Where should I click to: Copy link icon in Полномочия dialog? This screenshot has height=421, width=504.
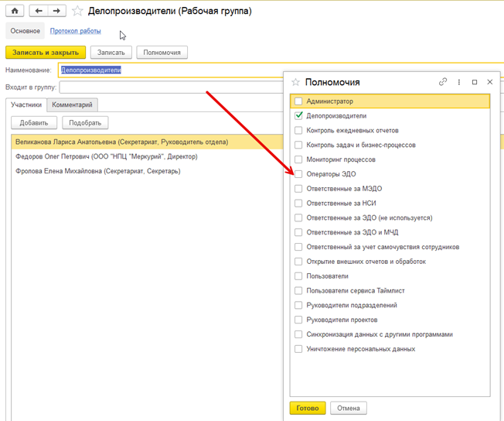click(443, 82)
